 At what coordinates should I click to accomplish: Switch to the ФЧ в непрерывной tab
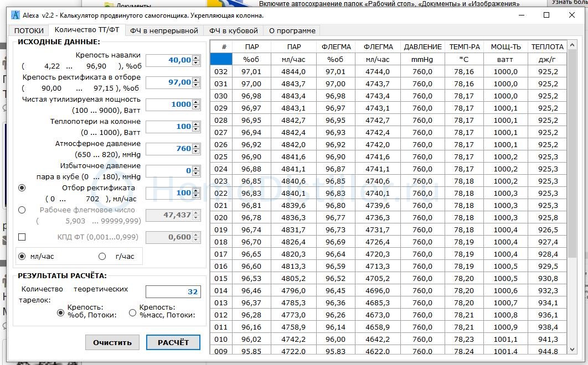(164, 31)
